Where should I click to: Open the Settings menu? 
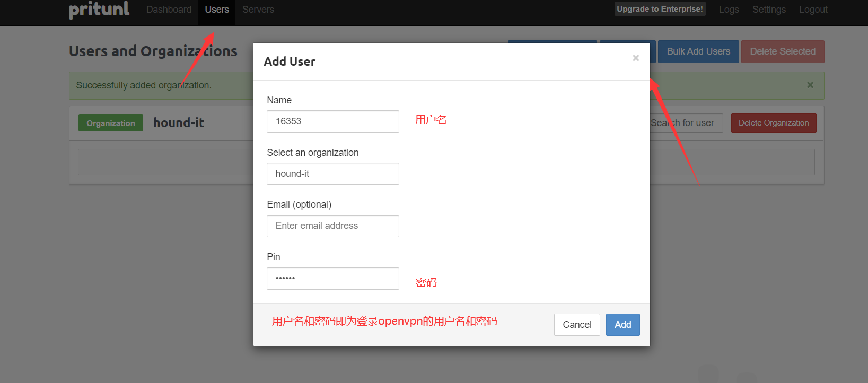[x=769, y=10]
